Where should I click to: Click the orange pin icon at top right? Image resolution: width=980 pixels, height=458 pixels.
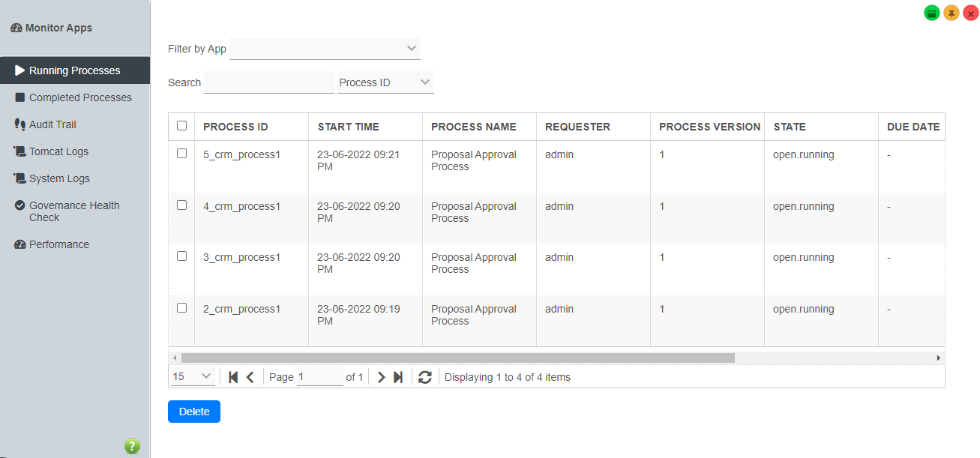pos(952,13)
